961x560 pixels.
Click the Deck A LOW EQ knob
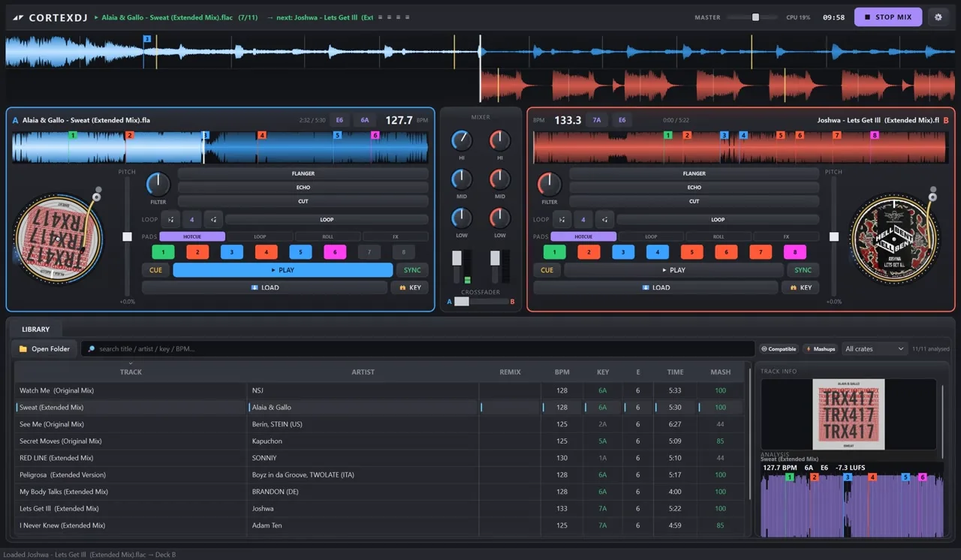(461, 218)
